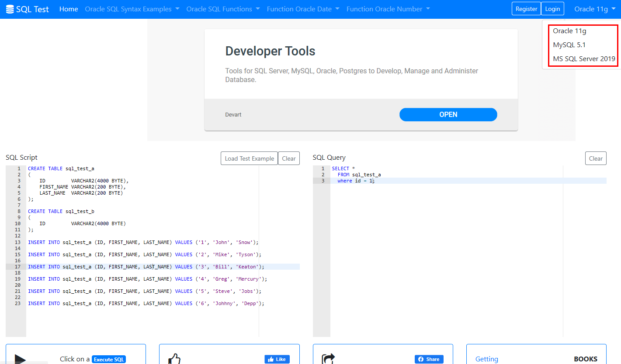621x364 pixels.
Task: Click the play icon in the Execute SQL card
Action: point(21,359)
